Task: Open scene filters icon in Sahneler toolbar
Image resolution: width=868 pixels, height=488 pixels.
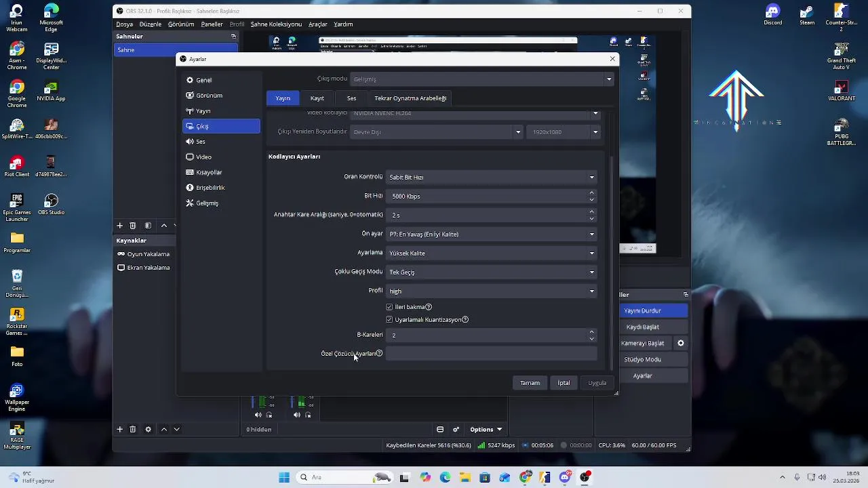Action: [x=148, y=225]
